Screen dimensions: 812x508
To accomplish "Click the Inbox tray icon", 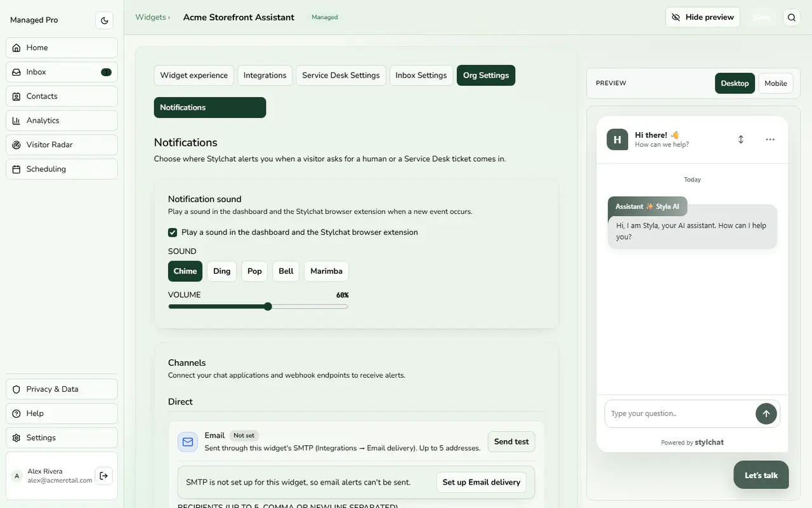I will pyautogui.click(x=16, y=72).
